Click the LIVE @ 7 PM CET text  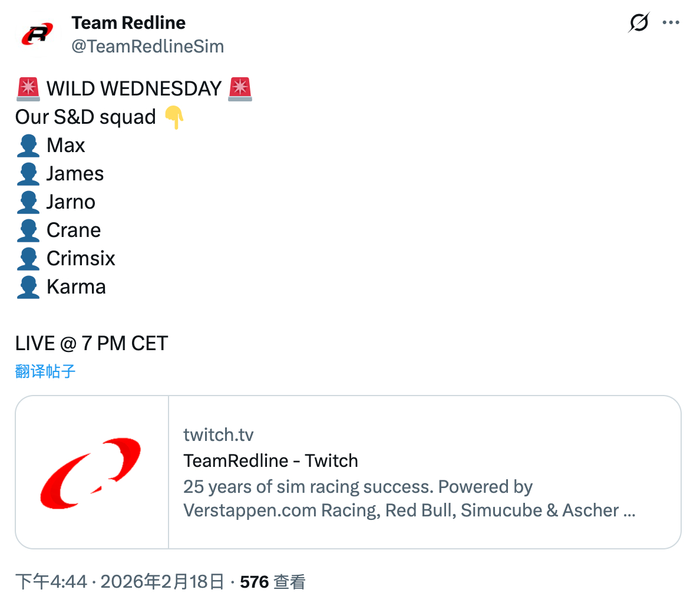click(91, 343)
